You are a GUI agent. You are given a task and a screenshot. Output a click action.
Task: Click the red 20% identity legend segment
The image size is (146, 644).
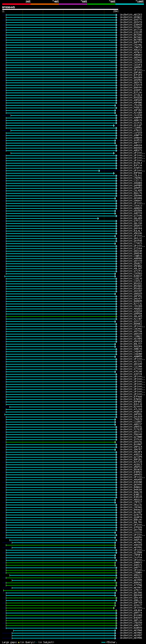tap(16, 4)
